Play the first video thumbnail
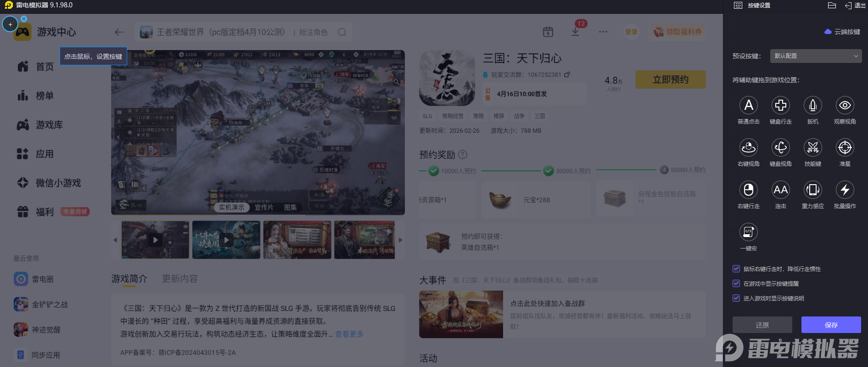 155,240
